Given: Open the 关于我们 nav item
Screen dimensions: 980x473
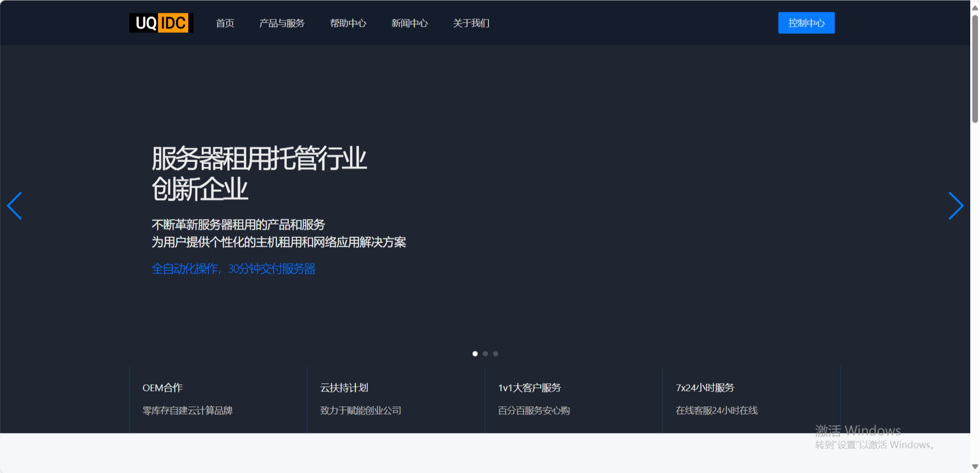Looking at the screenshot, I should tap(471, 23).
